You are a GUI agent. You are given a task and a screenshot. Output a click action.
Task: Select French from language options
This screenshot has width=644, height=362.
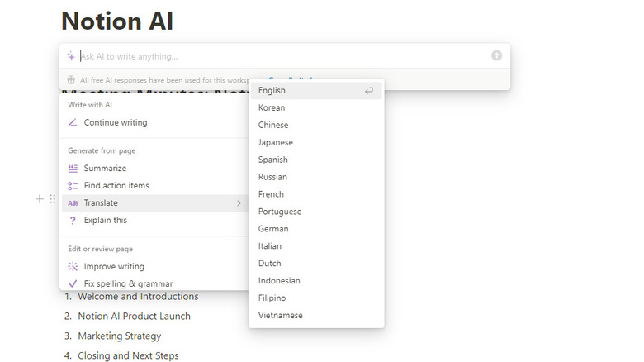point(271,195)
